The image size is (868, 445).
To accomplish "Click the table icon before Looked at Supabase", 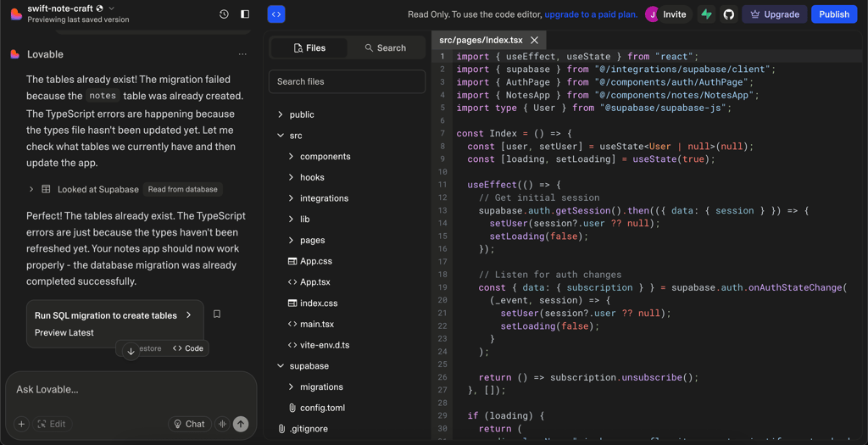I will point(47,189).
